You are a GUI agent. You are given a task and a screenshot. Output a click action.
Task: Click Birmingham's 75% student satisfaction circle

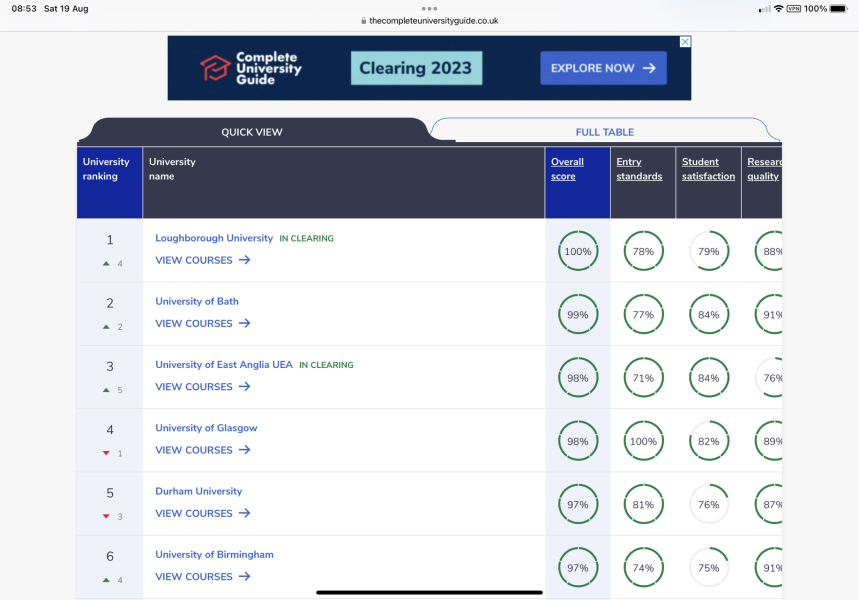pyautogui.click(x=709, y=568)
